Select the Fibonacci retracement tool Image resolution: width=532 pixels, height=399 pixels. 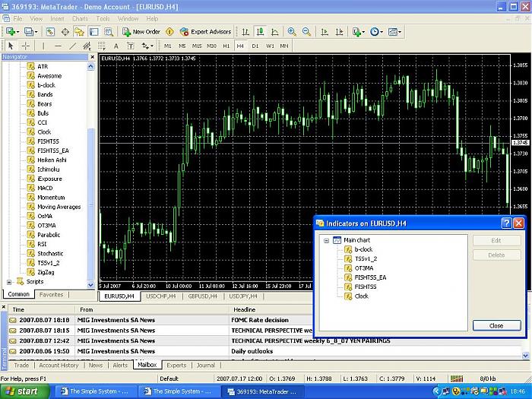tap(101, 46)
